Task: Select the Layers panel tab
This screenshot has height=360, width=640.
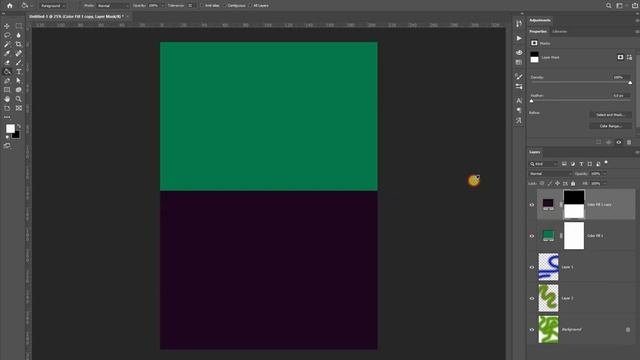Action: [x=535, y=152]
